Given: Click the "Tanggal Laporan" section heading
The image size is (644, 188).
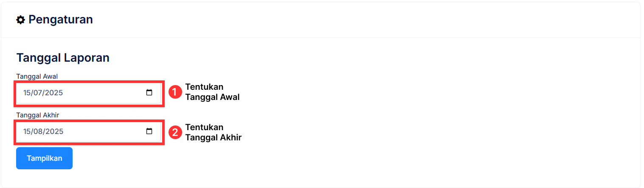Looking at the screenshot, I should coord(63,58).
